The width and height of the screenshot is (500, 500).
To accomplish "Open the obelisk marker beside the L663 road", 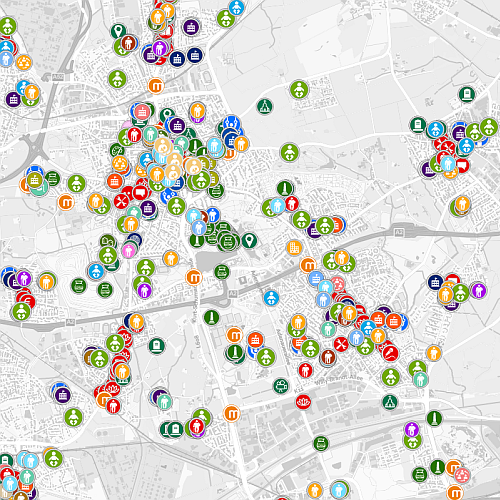I will pyautogui.click(x=212, y=317).
